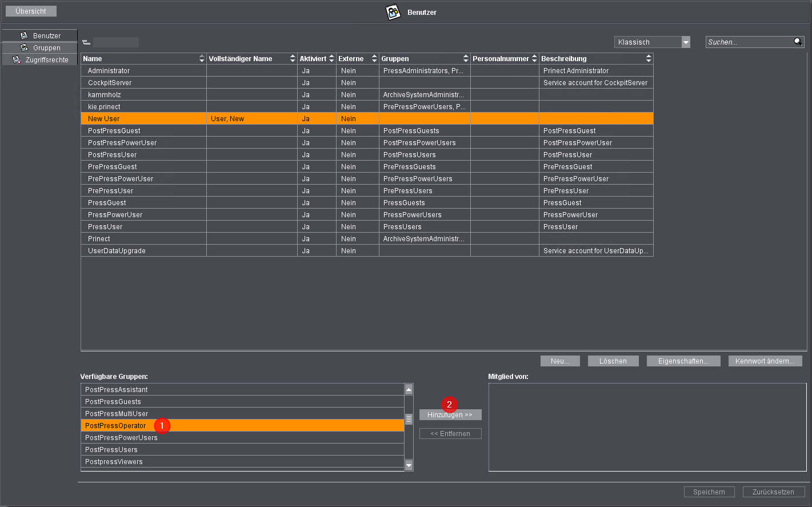812x507 pixels.
Task: Select the Administrator user row
Action: point(367,71)
